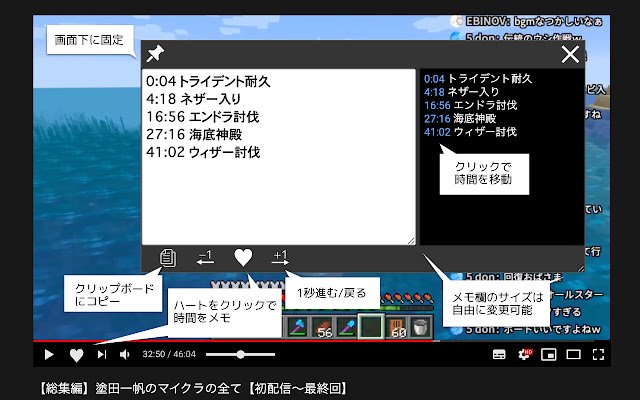
Task: Step back one second with -1 arrow
Action: click(205, 258)
